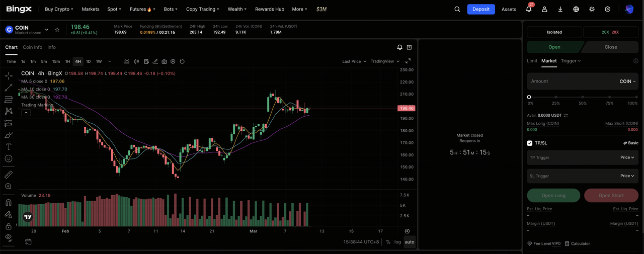Open the Last Price dropdown

[354, 61]
